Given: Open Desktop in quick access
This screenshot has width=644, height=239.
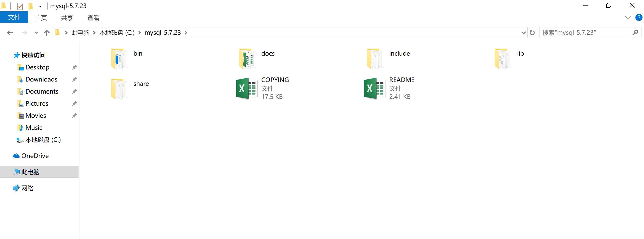Looking at the screenshot, I should point(37,67).
